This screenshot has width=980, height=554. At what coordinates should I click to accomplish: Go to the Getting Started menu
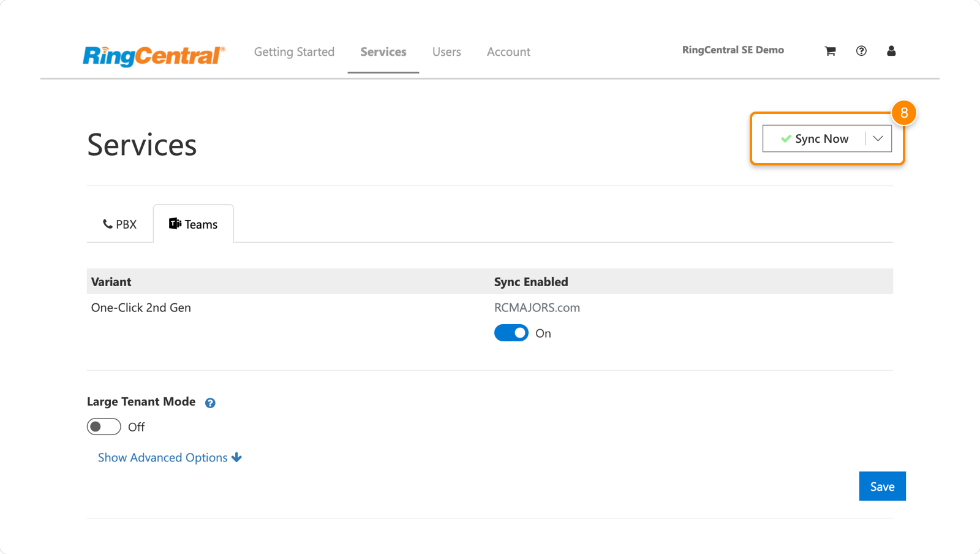pos(294,52)
